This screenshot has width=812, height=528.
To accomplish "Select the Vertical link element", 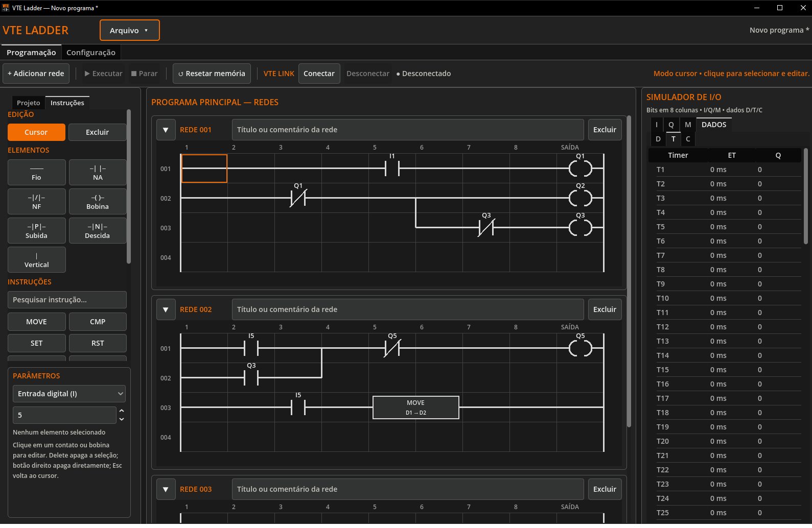I will pyautogui.click(x=36, y=259).
